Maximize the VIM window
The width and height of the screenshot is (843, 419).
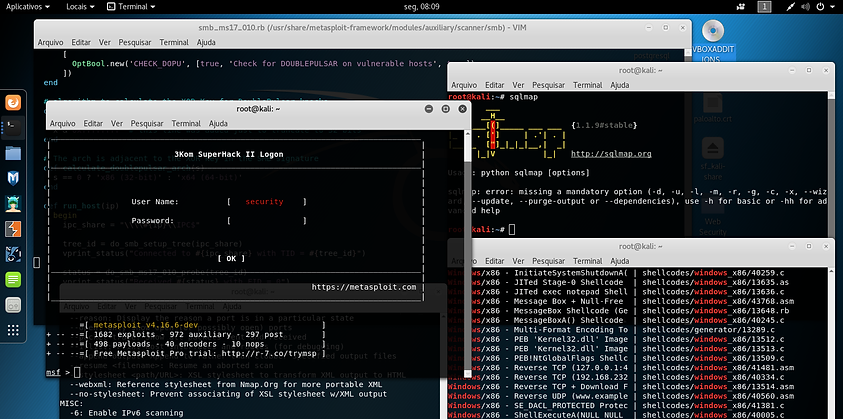(666, 27)
